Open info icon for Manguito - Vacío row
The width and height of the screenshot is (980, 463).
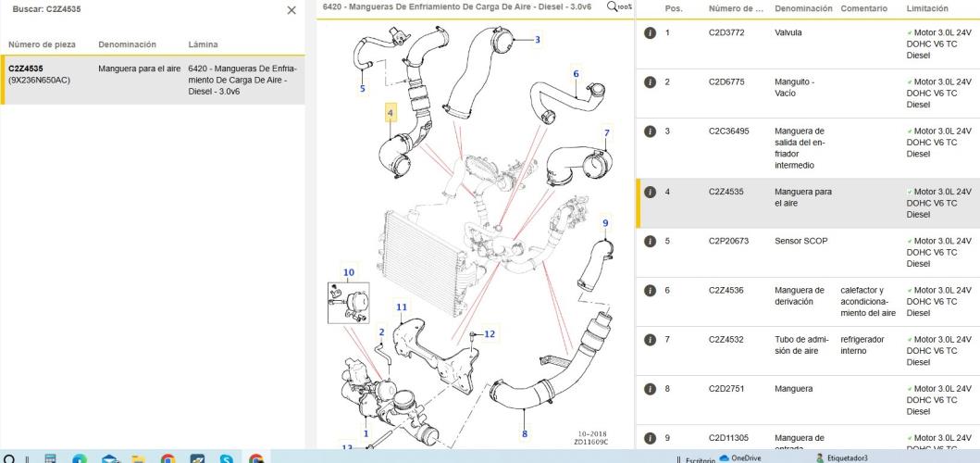coord(650,82)
